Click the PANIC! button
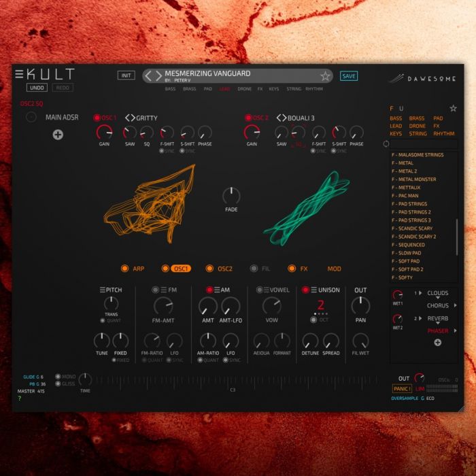476x476 pixels. [402, 389]
